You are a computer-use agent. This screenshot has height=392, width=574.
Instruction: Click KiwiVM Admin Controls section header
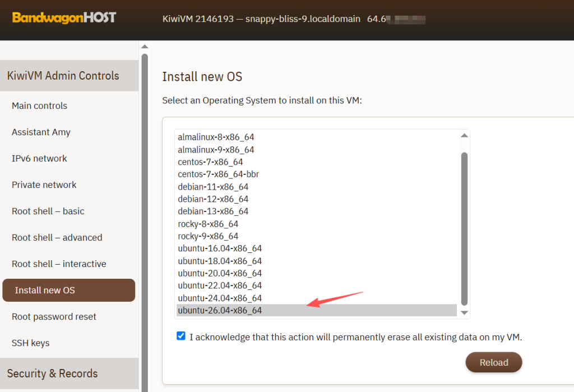click(x=69, y=76)
